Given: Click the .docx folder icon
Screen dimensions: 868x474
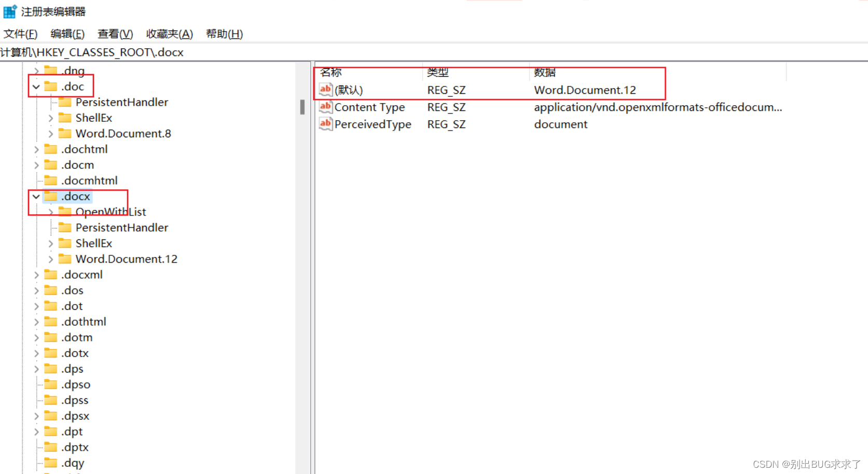Looking at the screenshot, I should pyautogui.click(x=51, y=196).
